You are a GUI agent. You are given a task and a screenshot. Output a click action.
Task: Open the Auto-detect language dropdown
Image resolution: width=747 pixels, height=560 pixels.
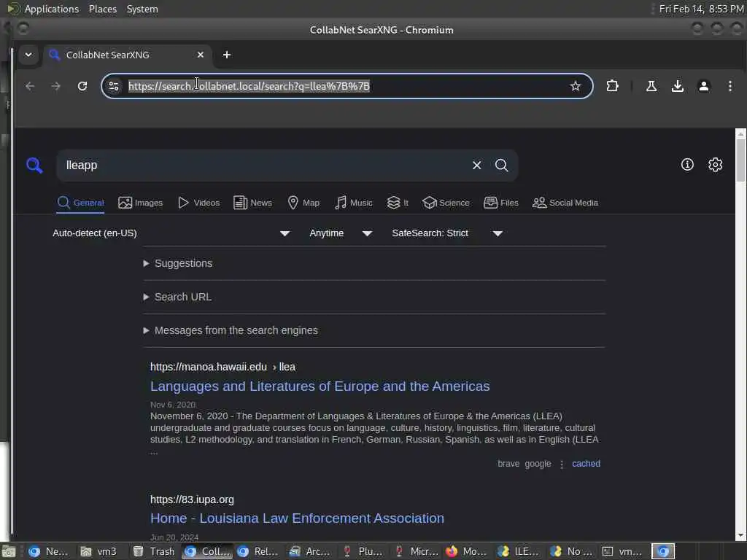tap(171, 233)
